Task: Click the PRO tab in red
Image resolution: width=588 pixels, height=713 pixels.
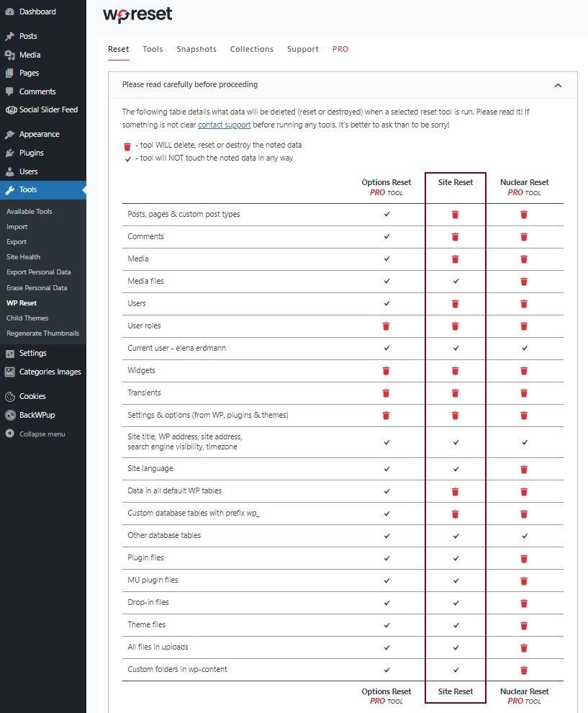Action: click(x=340, y=49)
